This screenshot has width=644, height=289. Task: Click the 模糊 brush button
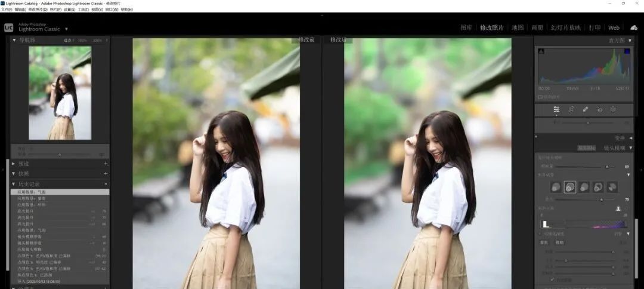click(x=560, y=242)
